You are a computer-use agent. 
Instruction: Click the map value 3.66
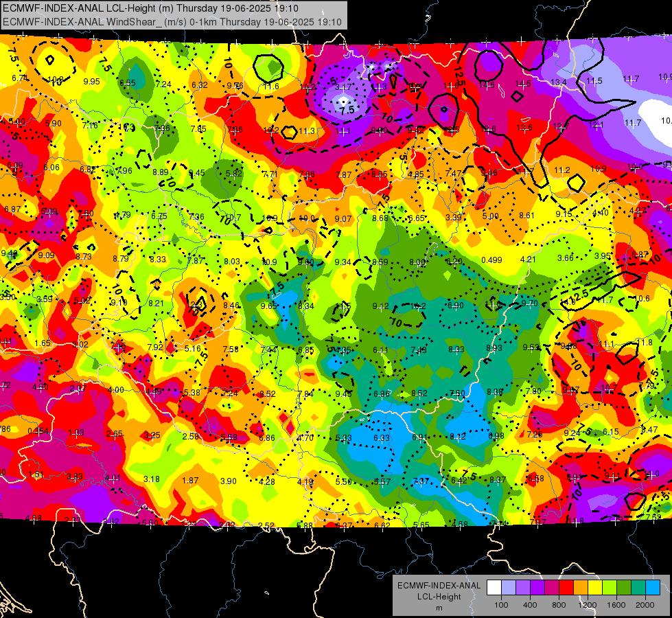(x=566, y=257)
